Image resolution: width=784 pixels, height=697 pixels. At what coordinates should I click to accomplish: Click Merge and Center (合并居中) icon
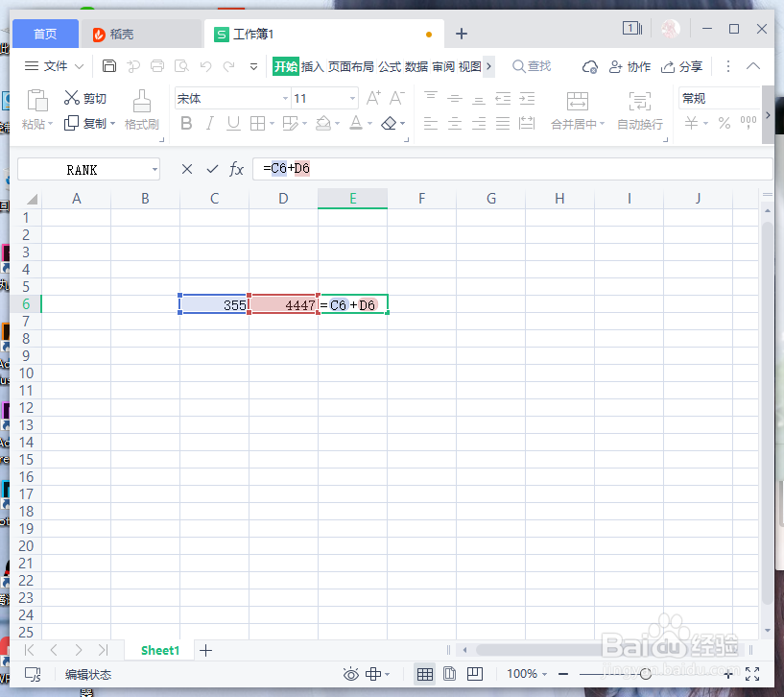click(x=578, y=101)
